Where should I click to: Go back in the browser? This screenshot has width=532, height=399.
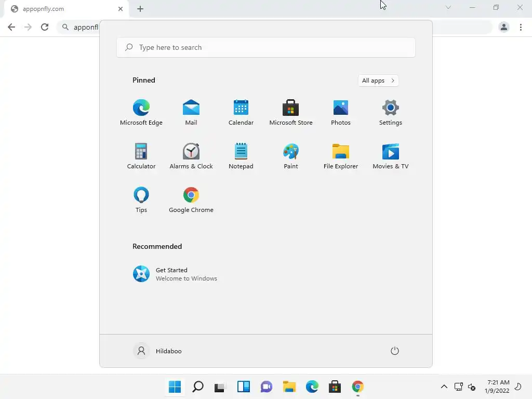[x=11, y=27]
